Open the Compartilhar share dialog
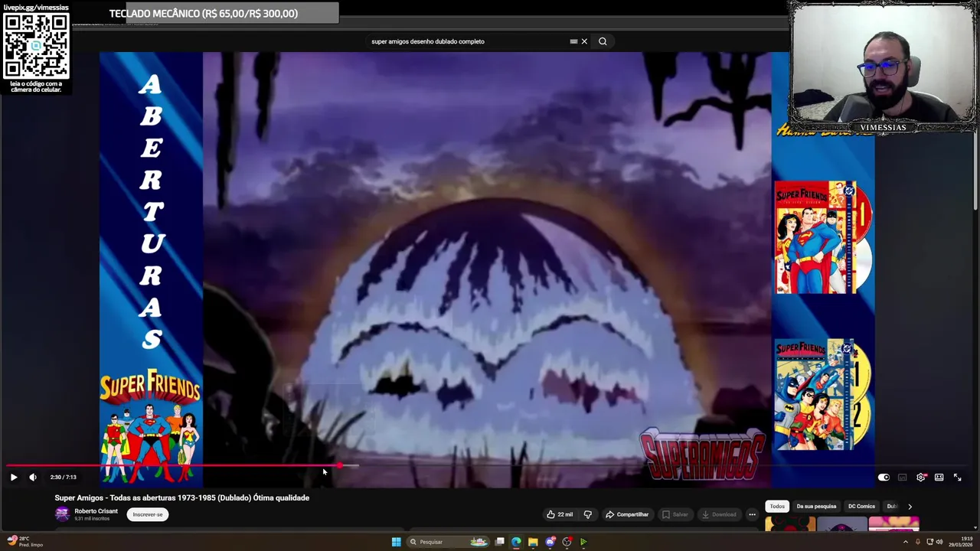The image size is (980, 551). click(627, 514)
